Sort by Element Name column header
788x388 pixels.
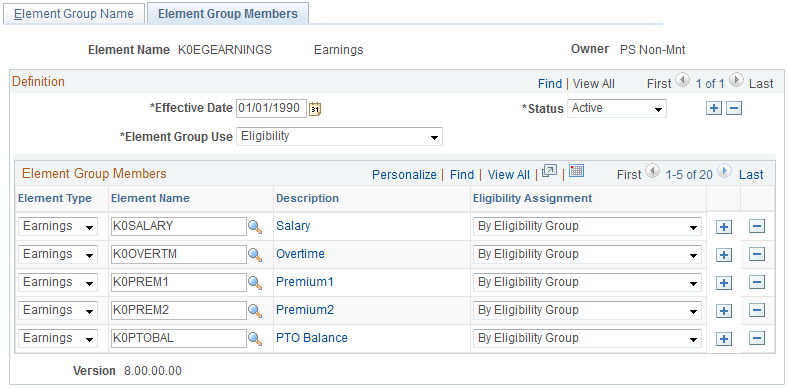click(x=150, y=198)
